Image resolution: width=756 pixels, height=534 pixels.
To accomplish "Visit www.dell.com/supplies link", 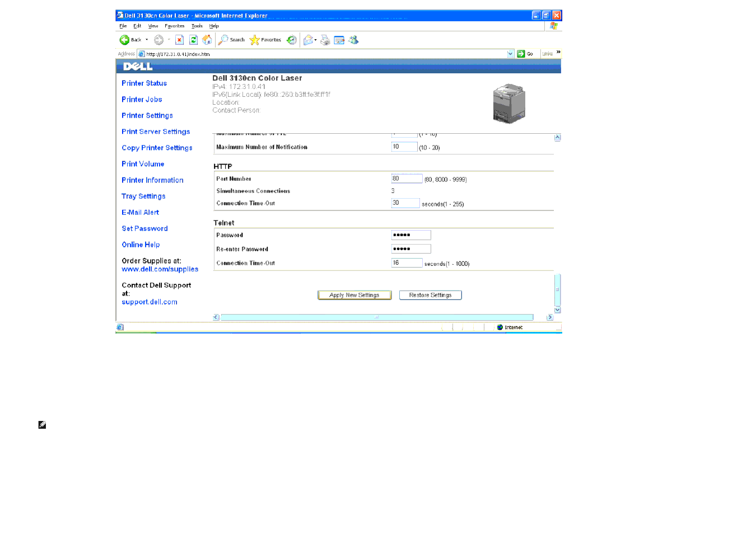I will [160, 269].
